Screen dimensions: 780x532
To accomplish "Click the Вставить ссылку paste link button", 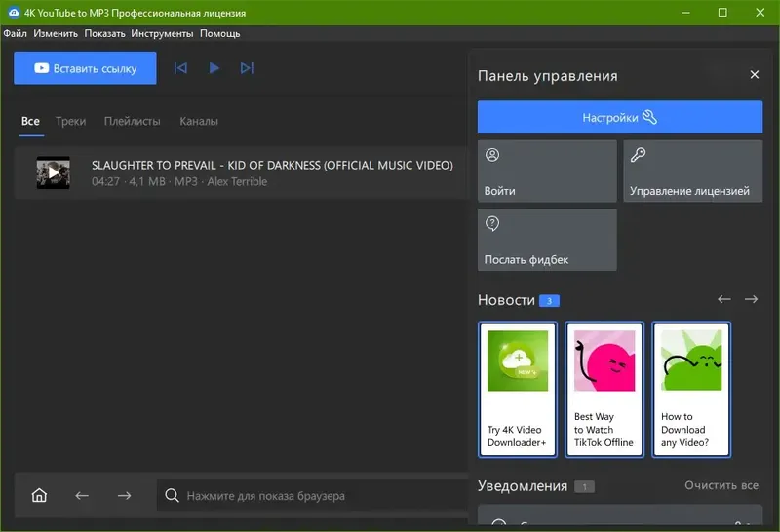I will pos(85,68).
